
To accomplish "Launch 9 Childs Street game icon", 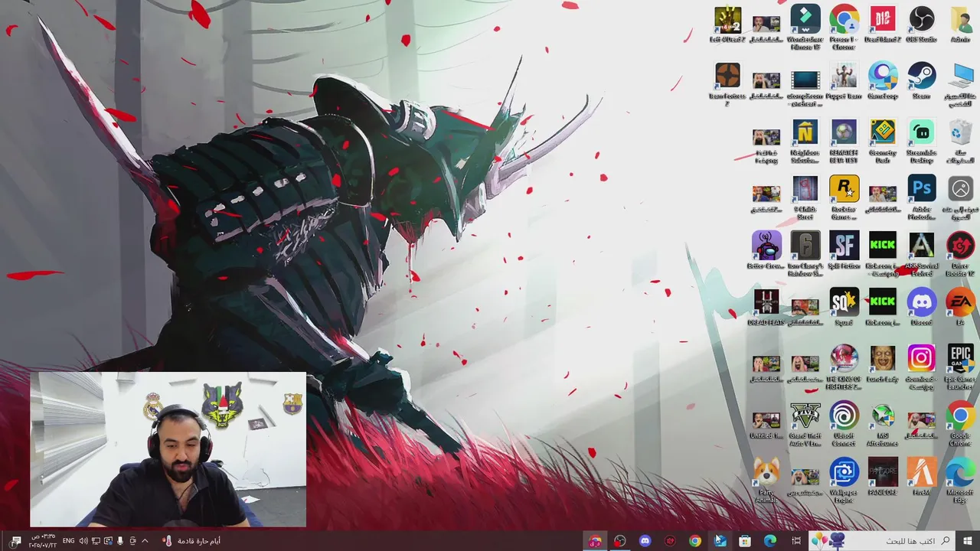I will point(805,197).
